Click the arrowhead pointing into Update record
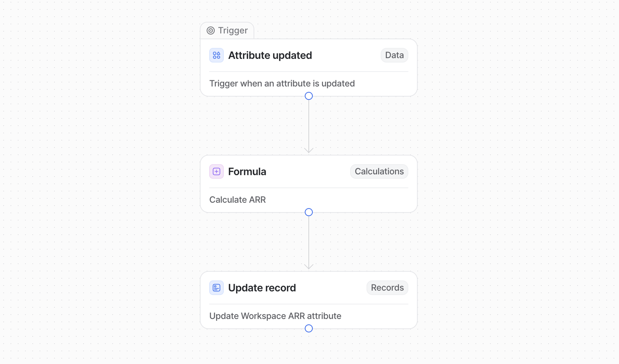 pyautogui.click(x=309, y=266)
